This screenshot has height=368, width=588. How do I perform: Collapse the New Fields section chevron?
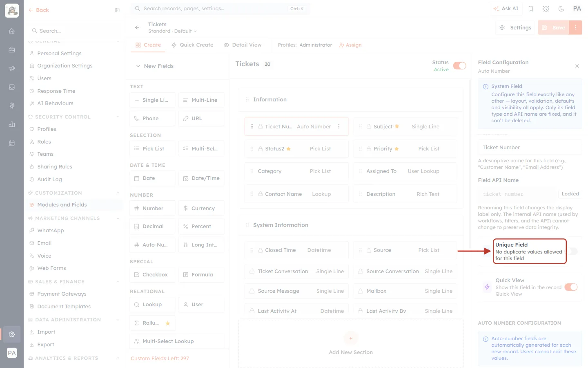pyautogui.click(x=138, y=66)
